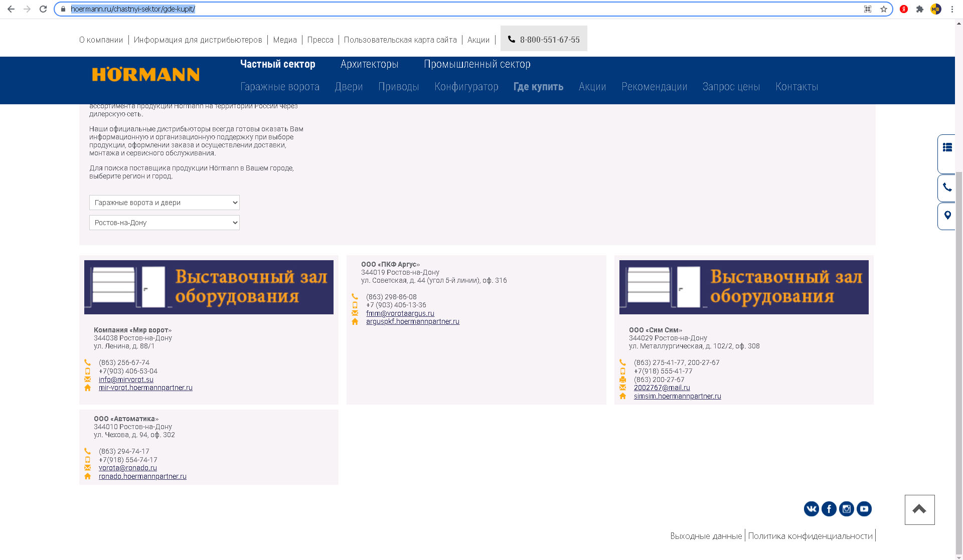Click the browser forward arrow
Viewport: 963px width, 560px height.
27,9
